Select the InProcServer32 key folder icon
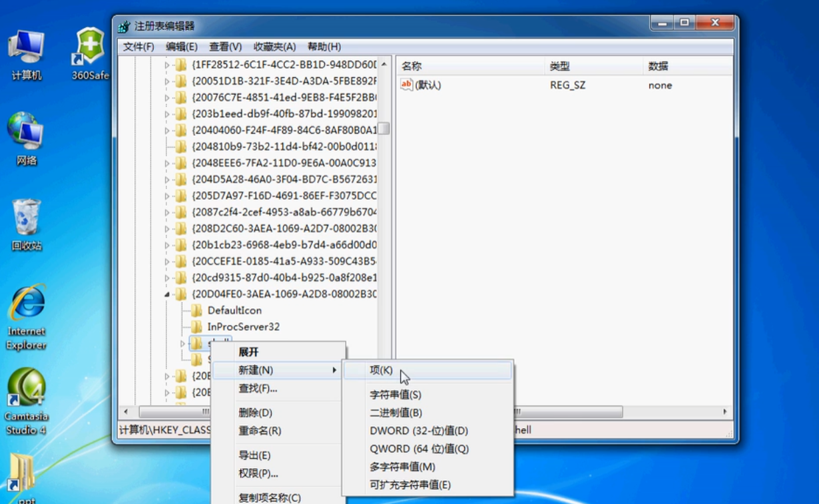The width and height of the screenshot is (819, 504). tap(196, 327)
